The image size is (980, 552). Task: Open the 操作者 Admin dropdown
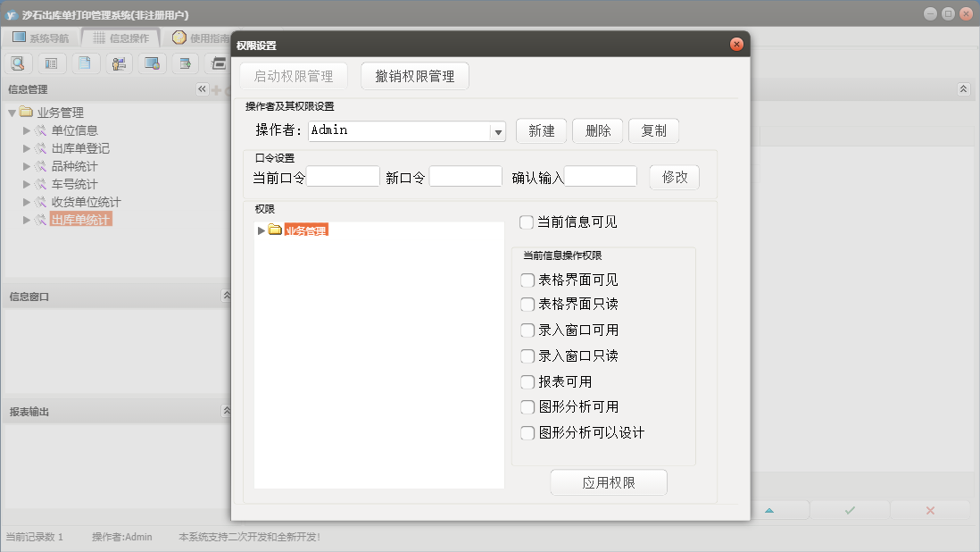pos(498,132)
